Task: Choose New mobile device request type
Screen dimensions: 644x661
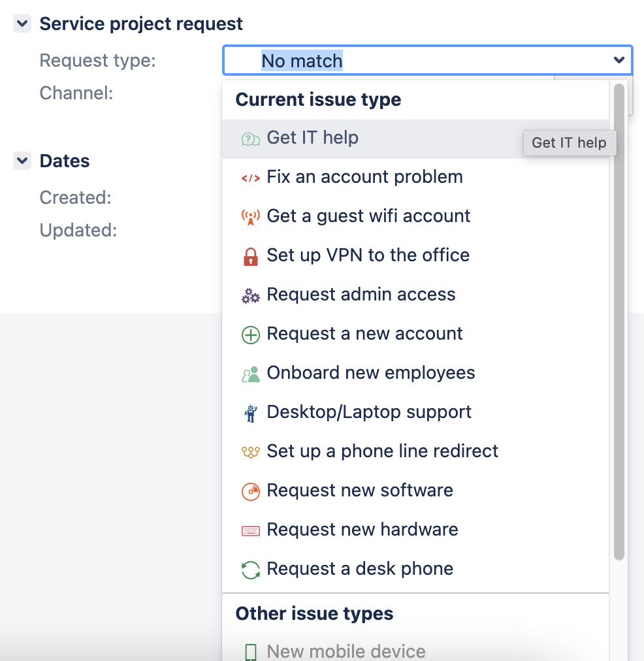Action: [x=346, y=651]
